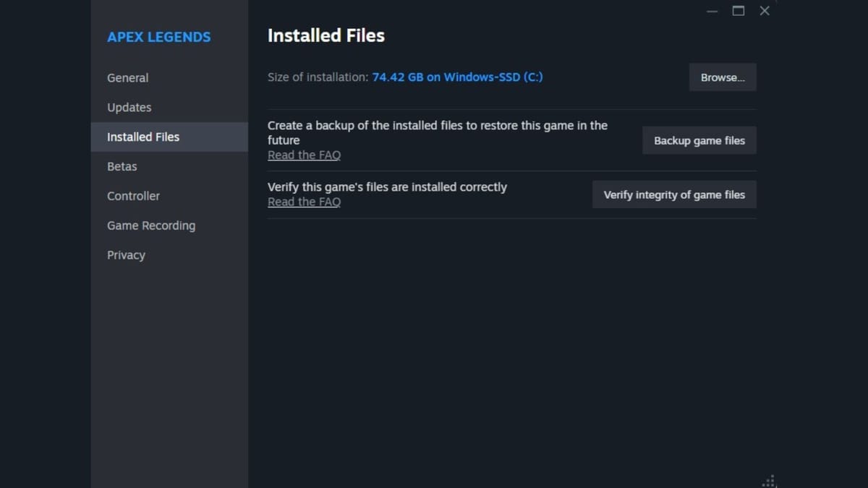
Task: Click the APEX LEGENDS game title
Action: point(158,37)
